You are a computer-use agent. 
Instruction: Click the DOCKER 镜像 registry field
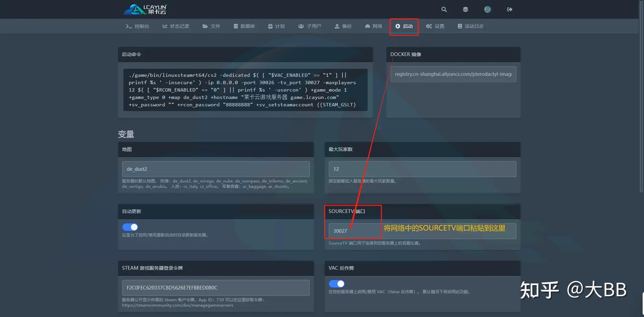453,74
